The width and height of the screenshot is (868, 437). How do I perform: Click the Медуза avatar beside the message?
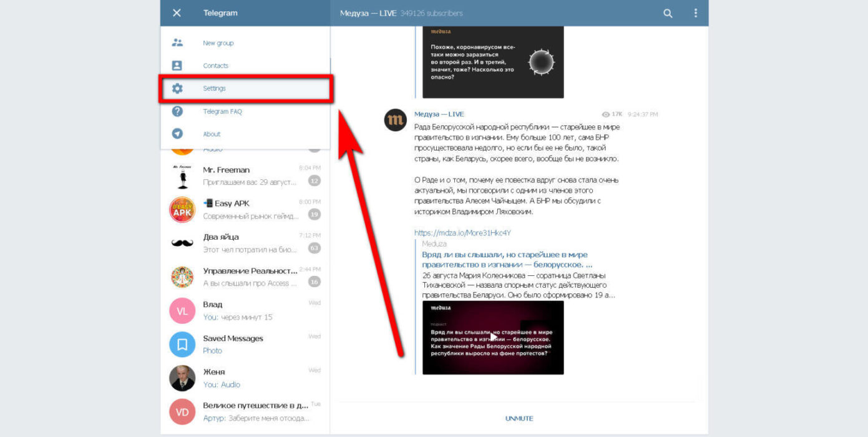pyautogui.click(x=396, y=119)
